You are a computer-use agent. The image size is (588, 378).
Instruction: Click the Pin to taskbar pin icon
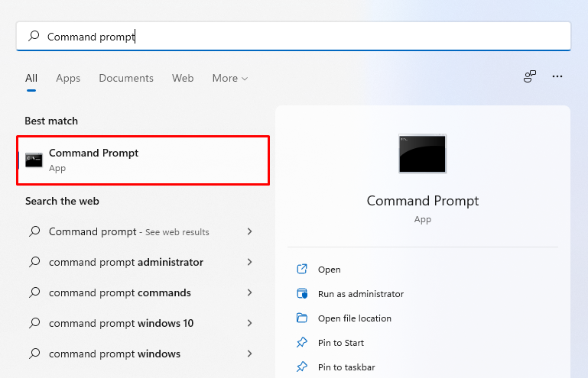[x=302, y=367]
